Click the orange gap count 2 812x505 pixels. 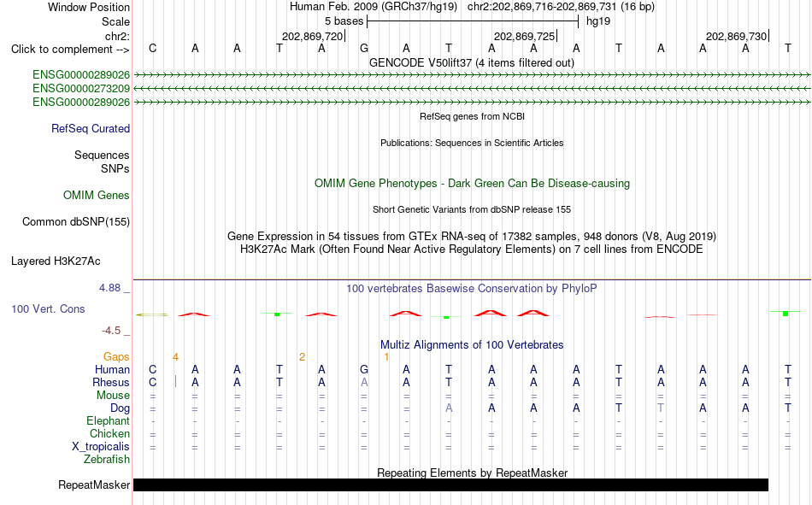pyautogui.click(x=302, y=357)
